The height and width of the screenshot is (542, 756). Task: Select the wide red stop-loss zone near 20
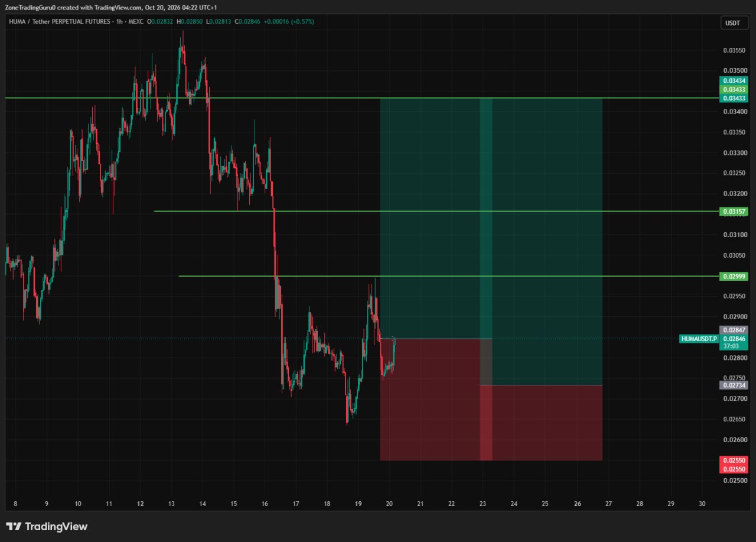[436, 400]
